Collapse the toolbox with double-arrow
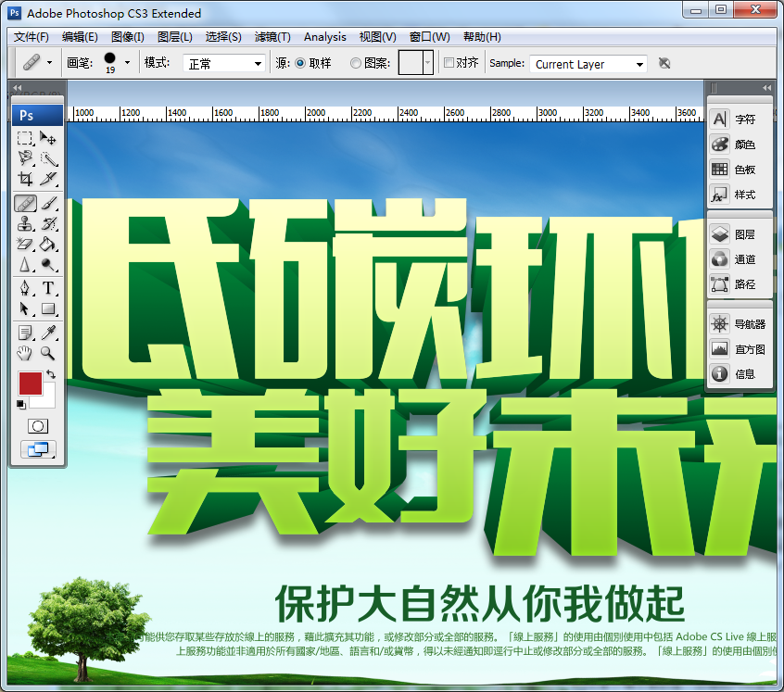This screenshot has height=692, width=784. (x=18, y=88)
